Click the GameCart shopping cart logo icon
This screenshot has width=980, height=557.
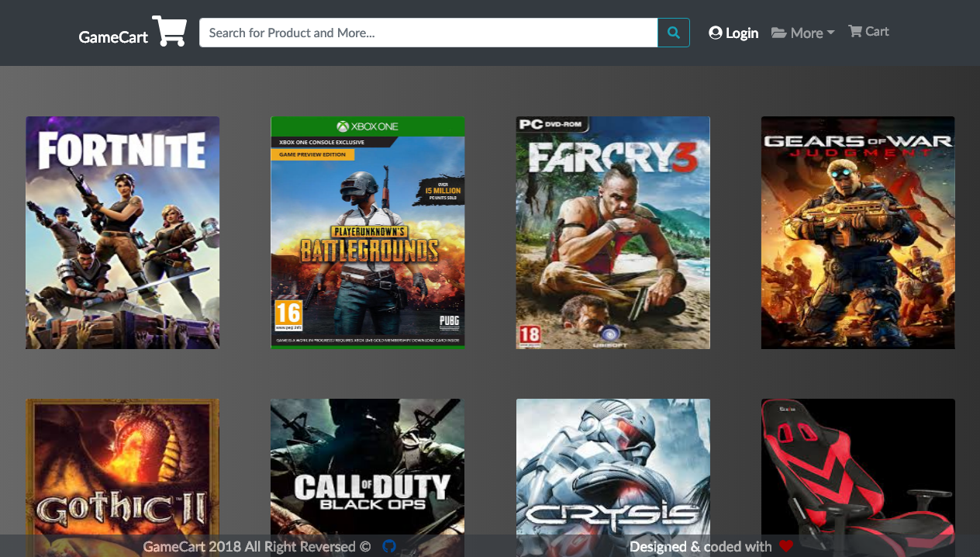tap(169, 31)
